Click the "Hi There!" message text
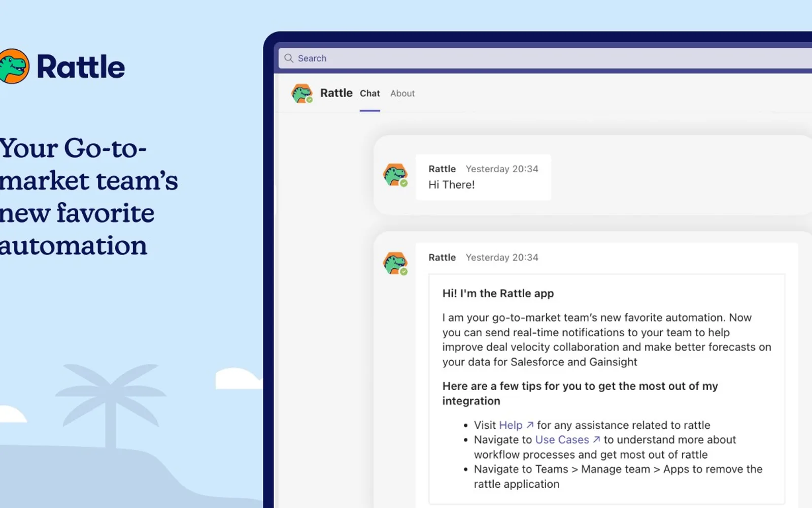812x508 pixels. point(452,185)
